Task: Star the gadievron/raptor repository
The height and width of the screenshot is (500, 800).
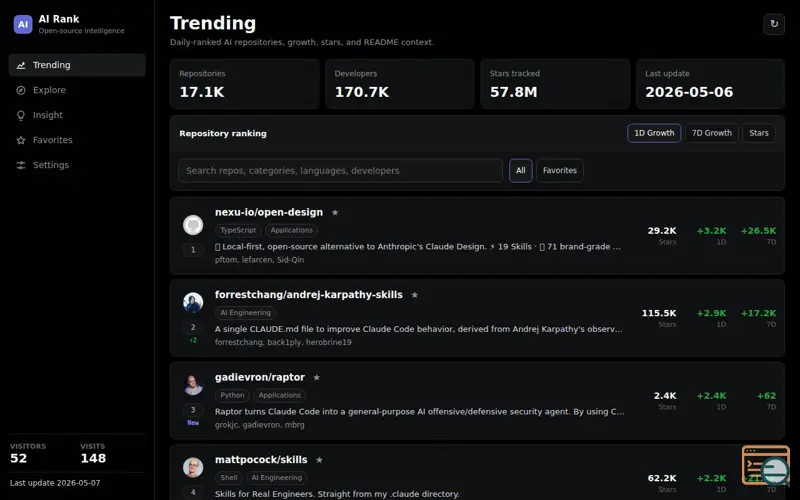Action: (316, 378)
